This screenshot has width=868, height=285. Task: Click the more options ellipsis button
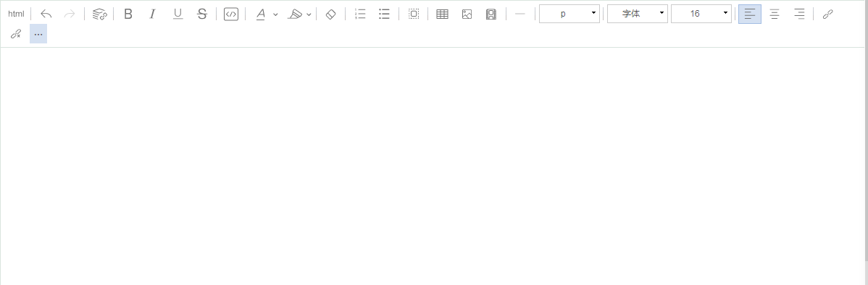click(38, 34)
